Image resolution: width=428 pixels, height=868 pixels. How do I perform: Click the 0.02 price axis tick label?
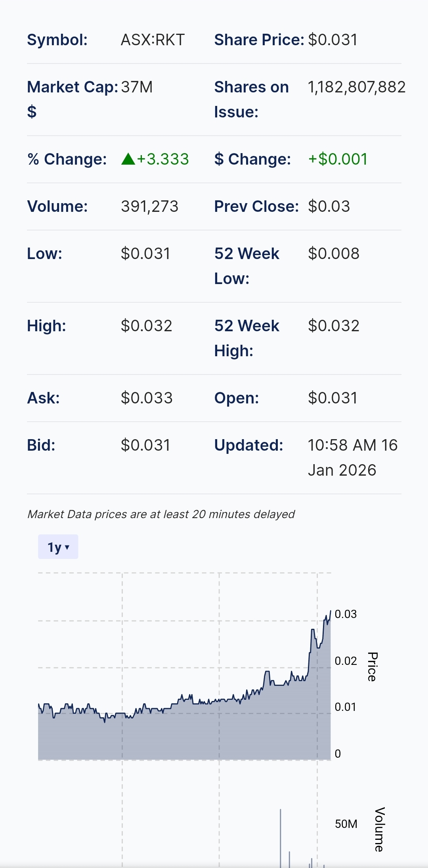pyautogui.click(x=346, y=661)
